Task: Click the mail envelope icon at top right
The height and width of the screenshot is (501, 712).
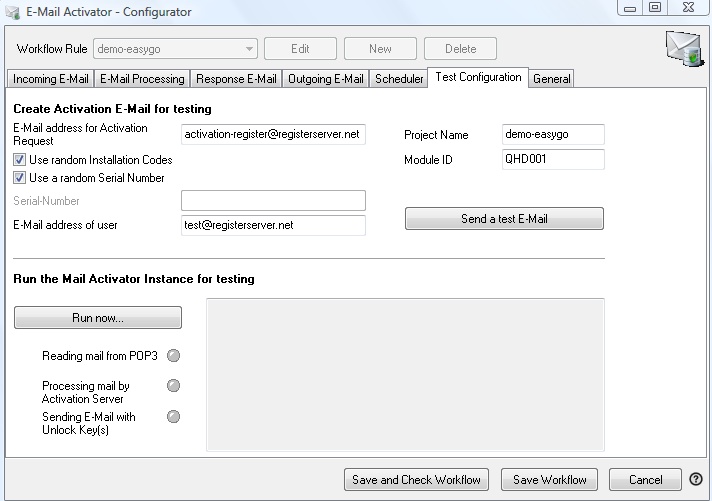Action: tap(683, 49)
